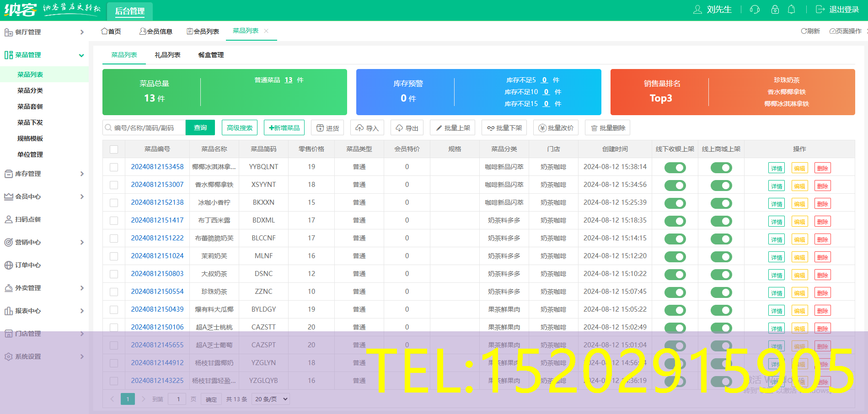The width and height of the screenshot is (868, 414).
Task: Click the 后台管理 header tab
Action: click(130, 11)
